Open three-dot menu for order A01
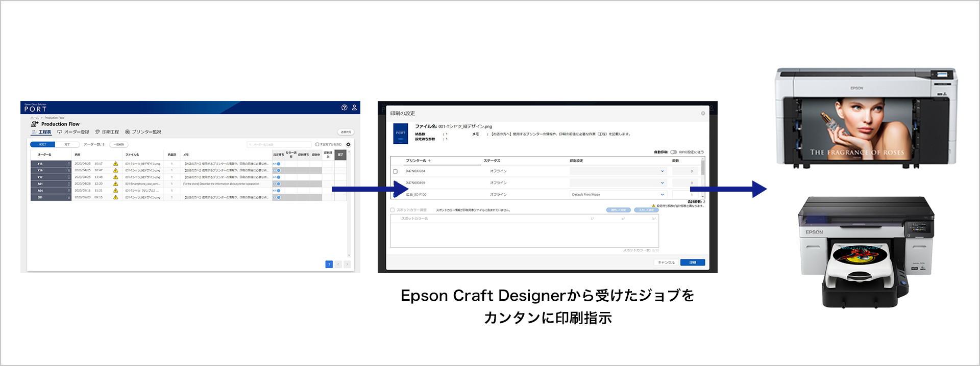 pos(69,184)
